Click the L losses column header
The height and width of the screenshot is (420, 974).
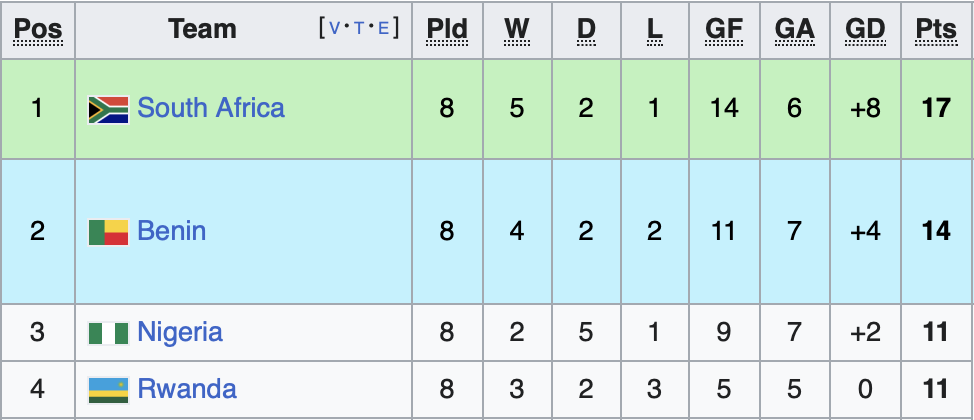(655, 30)
